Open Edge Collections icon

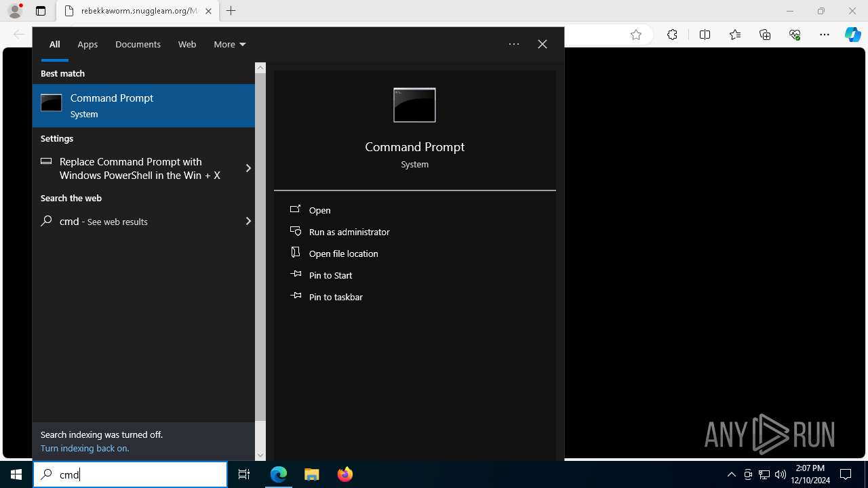(x=765, y=35)
